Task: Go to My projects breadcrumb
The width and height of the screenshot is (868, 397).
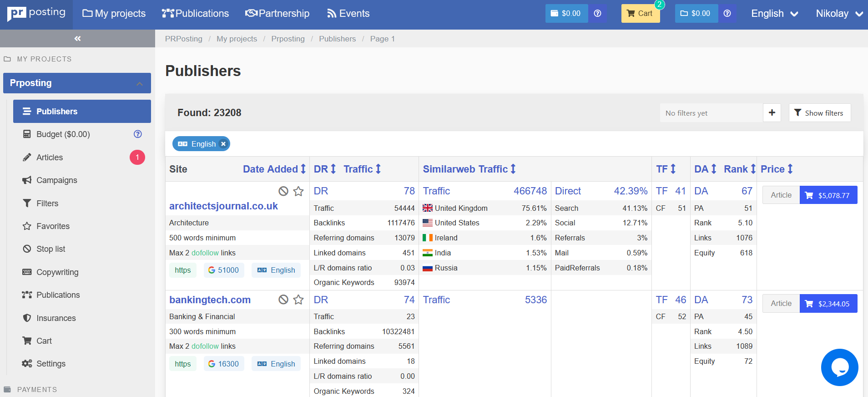Action: click(x=237, y=39)
